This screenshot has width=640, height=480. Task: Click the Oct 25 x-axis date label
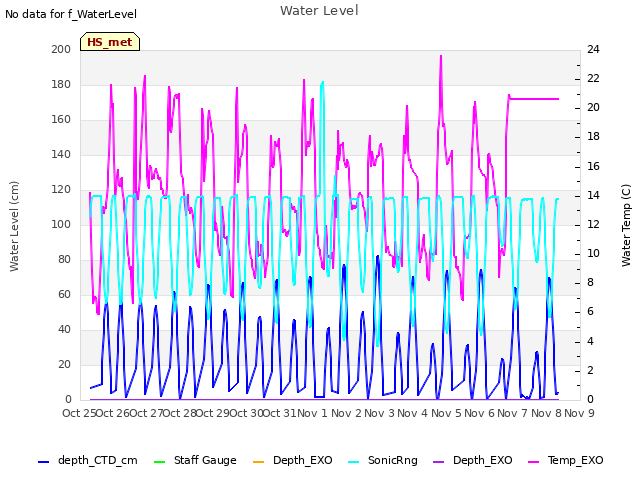click(x=79, y=413)
